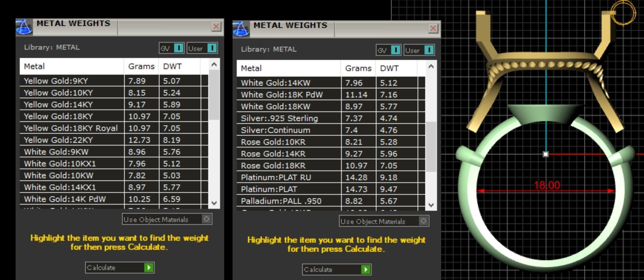Click the Grams column header in left panel

tap(141, 66)
